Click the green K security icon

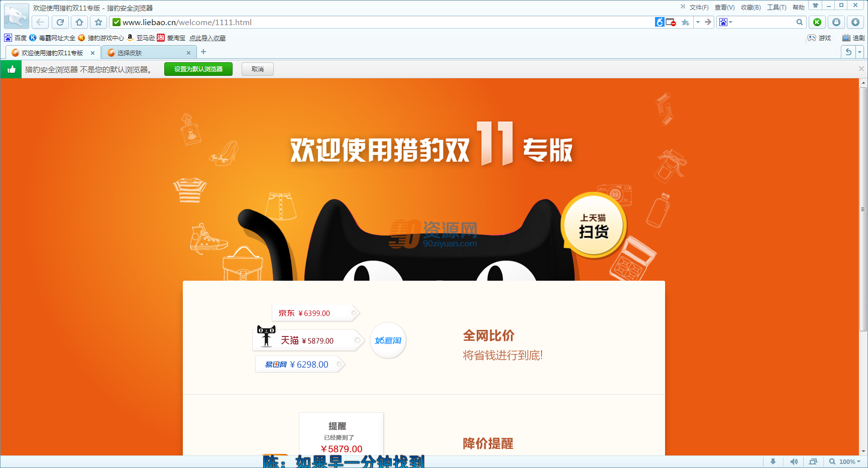click(817, 22)
